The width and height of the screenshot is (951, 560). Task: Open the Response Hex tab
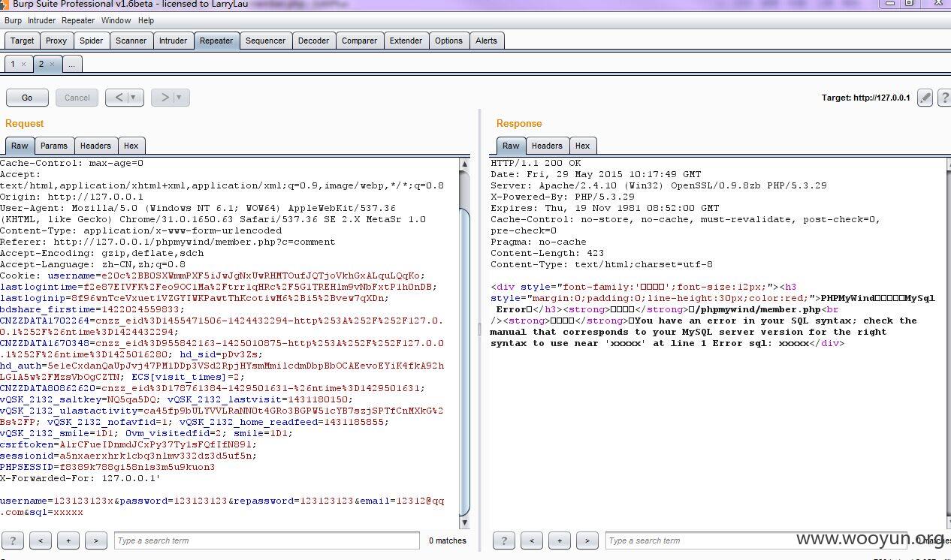tap(582, 146)
